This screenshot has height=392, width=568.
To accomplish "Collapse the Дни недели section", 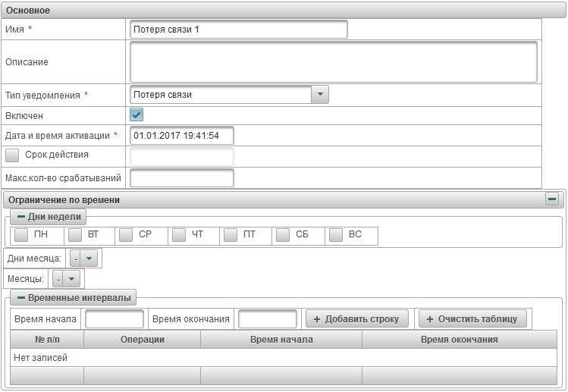I will click(21, 217).
